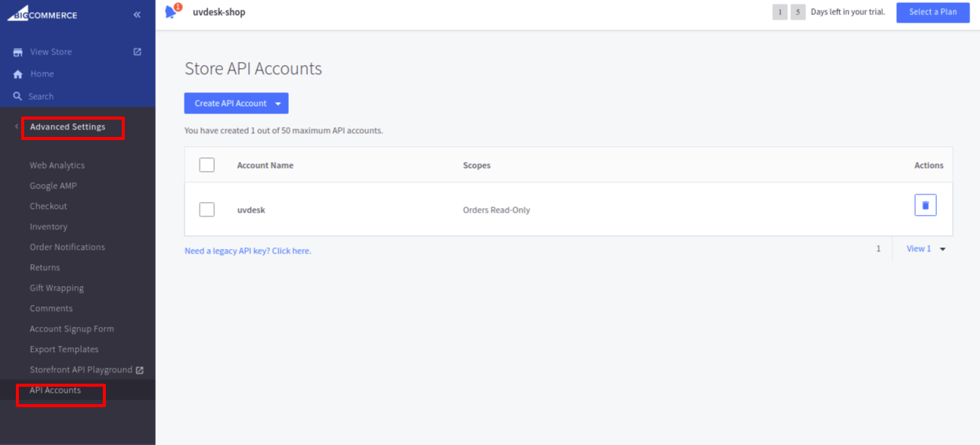Open the notifications bell icon
980x445 pixels.
pos(172,11)
